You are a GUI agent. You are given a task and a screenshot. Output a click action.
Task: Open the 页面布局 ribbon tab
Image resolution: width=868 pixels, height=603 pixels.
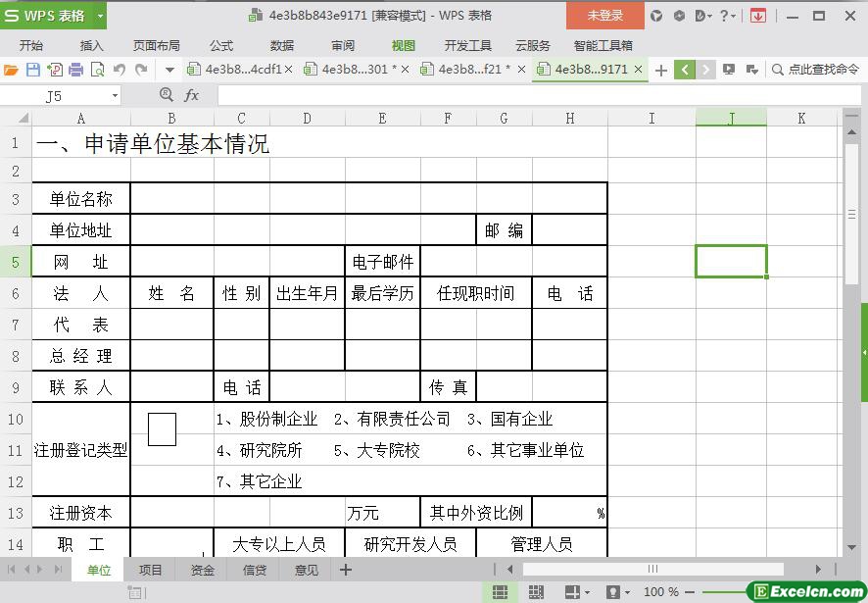[x=157, y=45]
